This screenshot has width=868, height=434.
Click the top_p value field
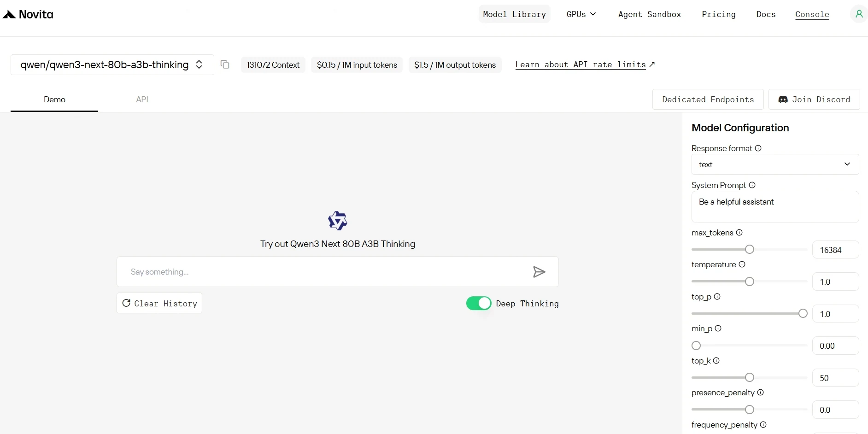pyautogui.click(x=835, y=314)
